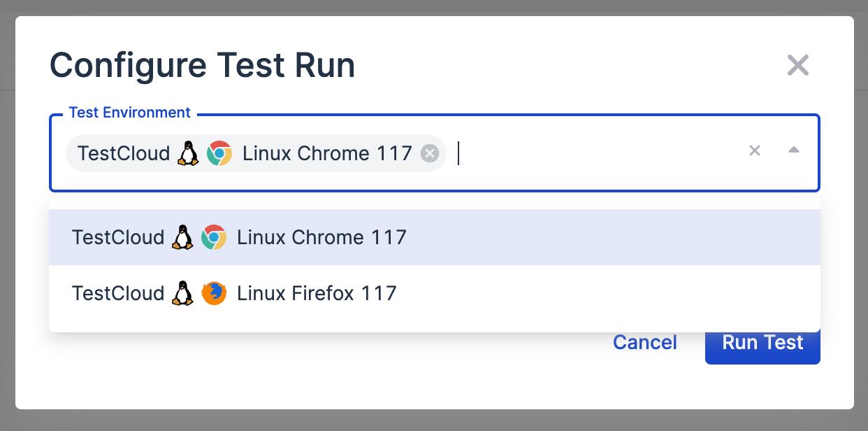The width and height of the screenshot is (868, 431).
Task: Click the Run Test button
Action: [762, 342]
